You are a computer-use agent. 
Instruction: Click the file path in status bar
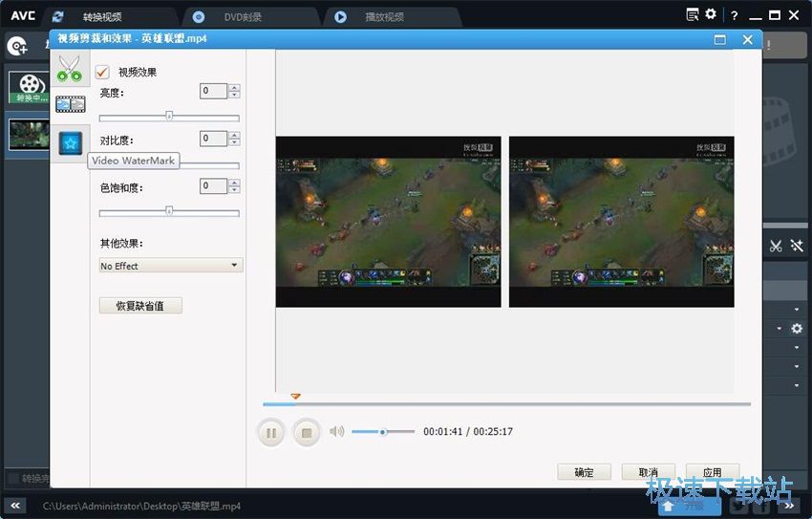tap(141, 506)
